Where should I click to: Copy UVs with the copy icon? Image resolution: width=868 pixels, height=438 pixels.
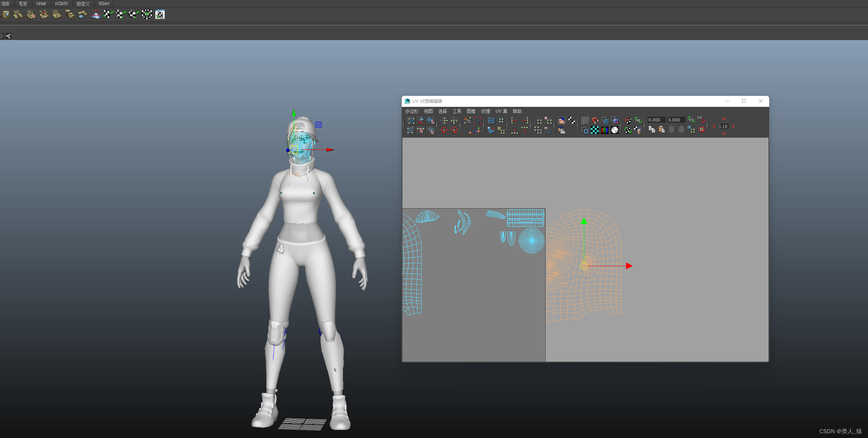(x=652, y=130)
